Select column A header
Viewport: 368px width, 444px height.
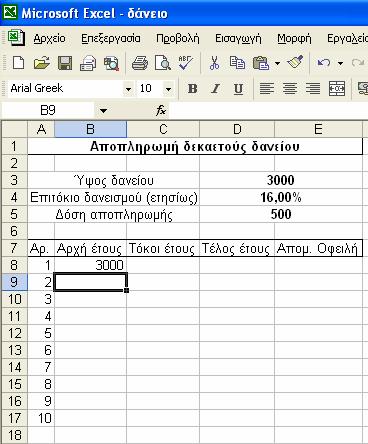point(41,129)
